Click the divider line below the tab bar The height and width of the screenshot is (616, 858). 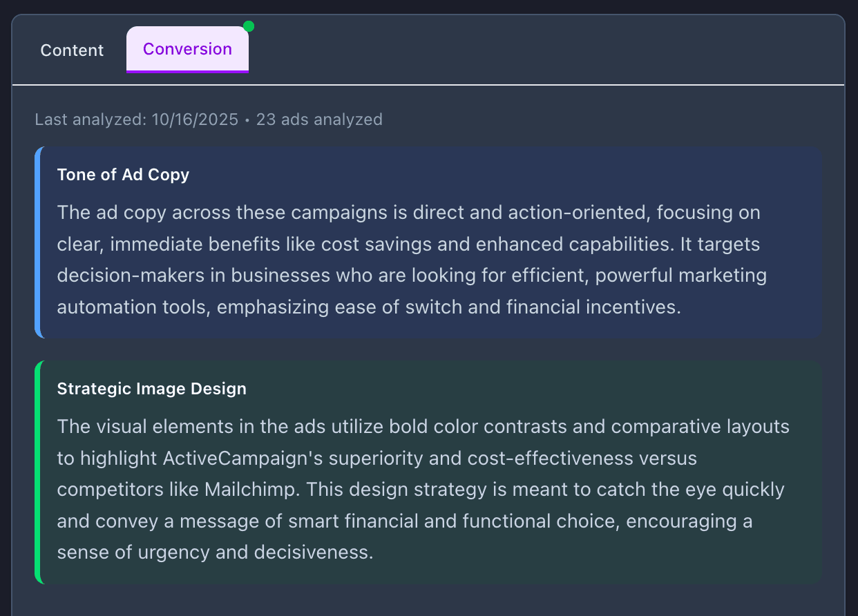coord(428,86)
